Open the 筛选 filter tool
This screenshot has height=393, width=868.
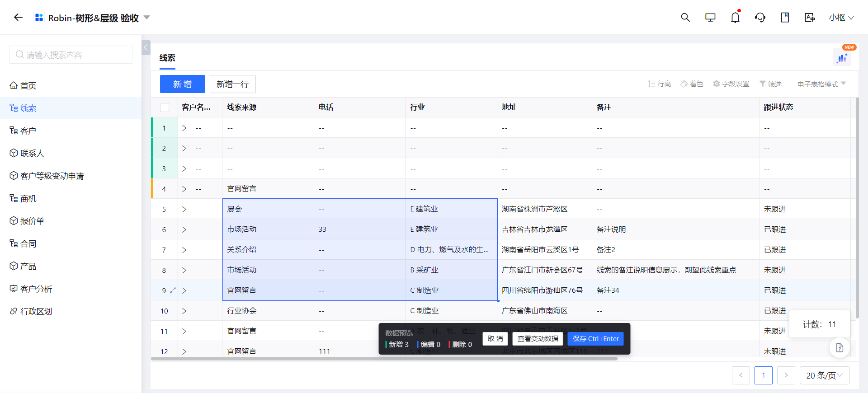[770, 84]
